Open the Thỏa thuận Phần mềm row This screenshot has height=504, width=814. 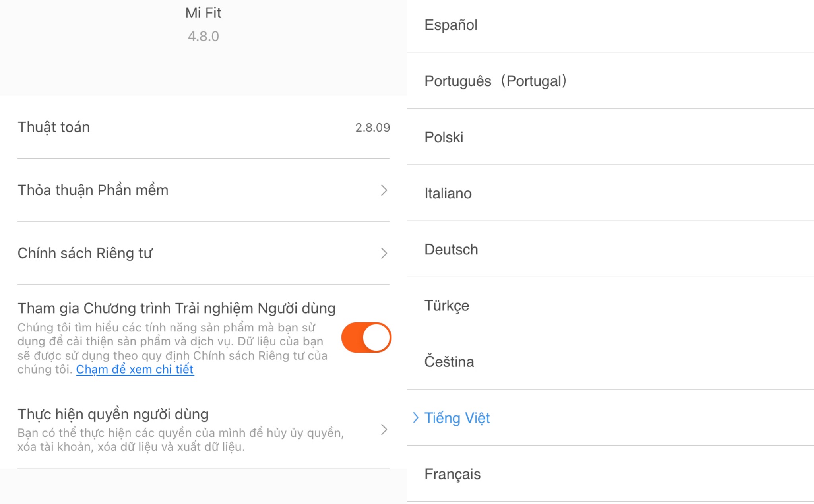(x=203, y=190)
